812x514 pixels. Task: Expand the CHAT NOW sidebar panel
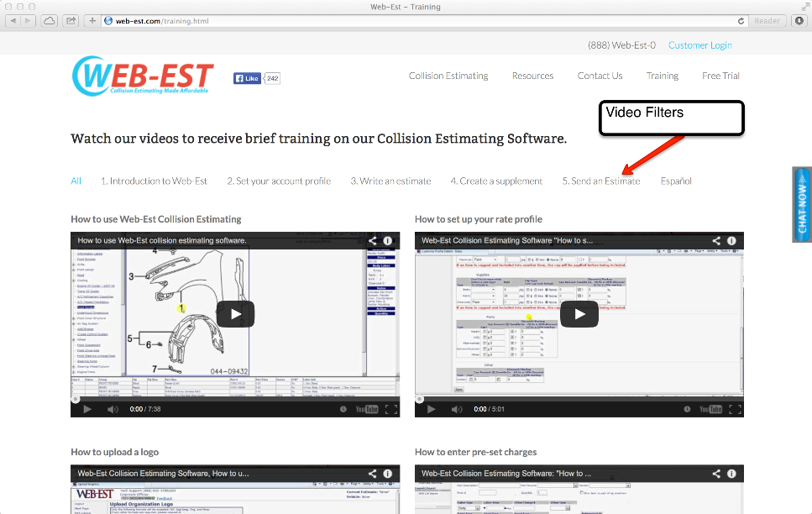click(801, 204)
